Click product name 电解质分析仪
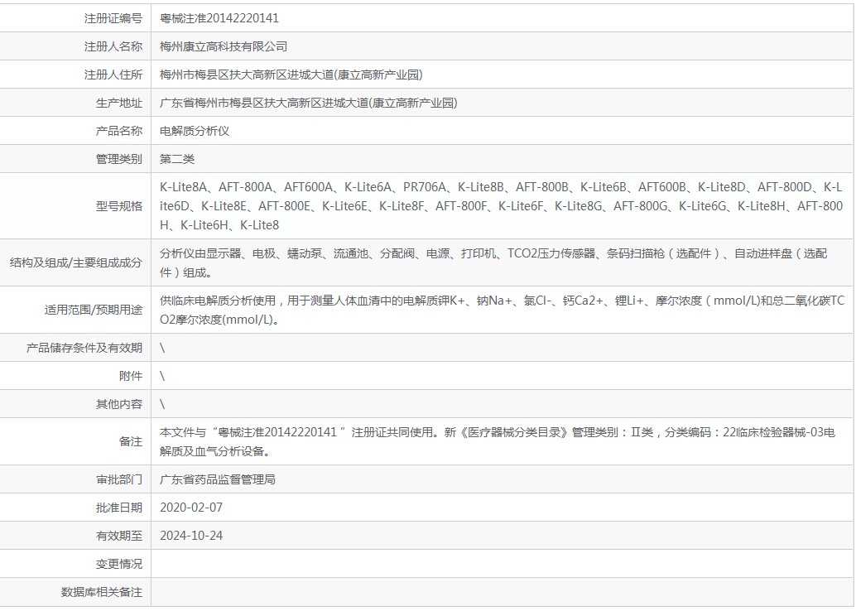This screenshot has width=856, height=616. pos(195,131)
